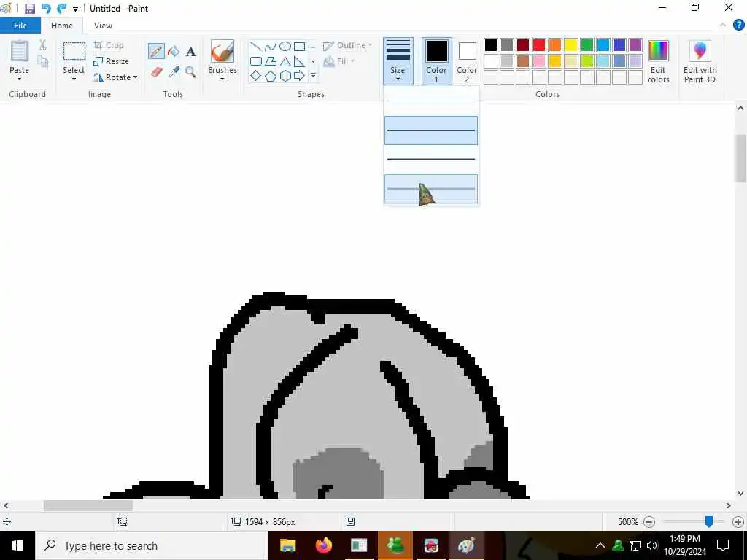747x560 pixels.
Task: Pick the red color swatch
Action: coord(539,45)
